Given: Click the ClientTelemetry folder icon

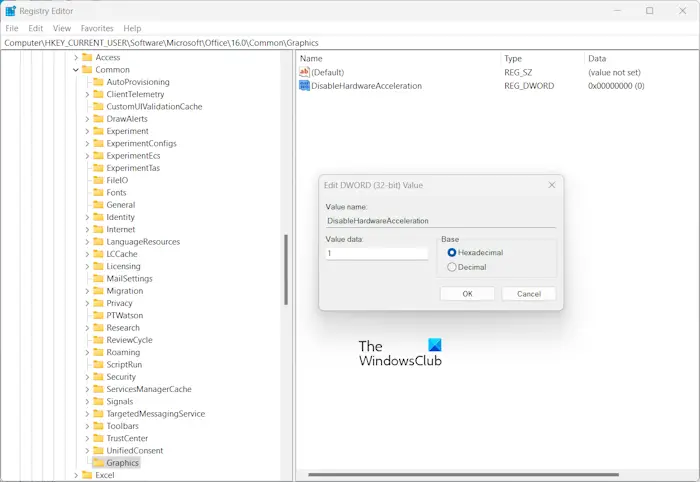Looking at the screenshot, I should tap(98, 94).
